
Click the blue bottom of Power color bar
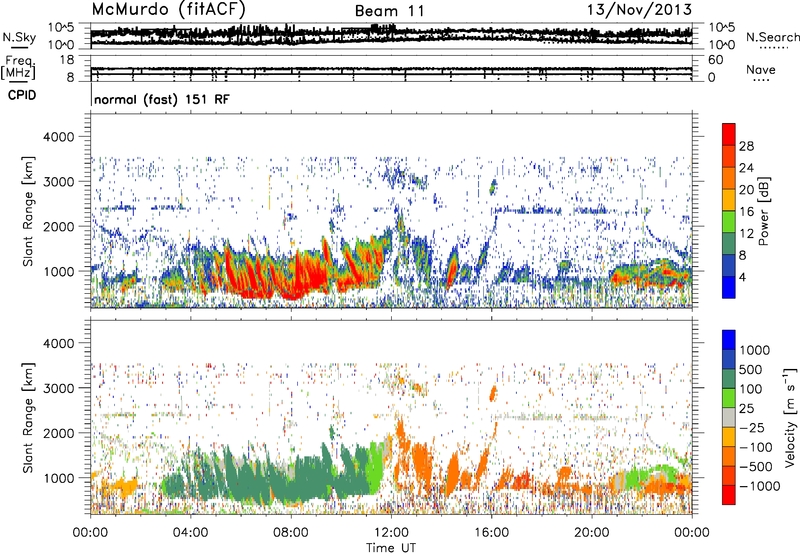(x=729, y=287)
